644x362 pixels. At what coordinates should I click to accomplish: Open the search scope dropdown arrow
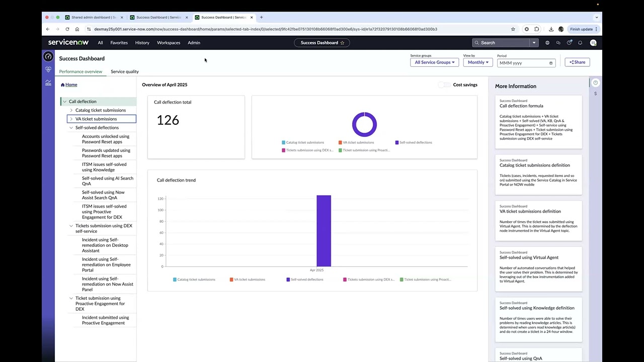[534, 43]
